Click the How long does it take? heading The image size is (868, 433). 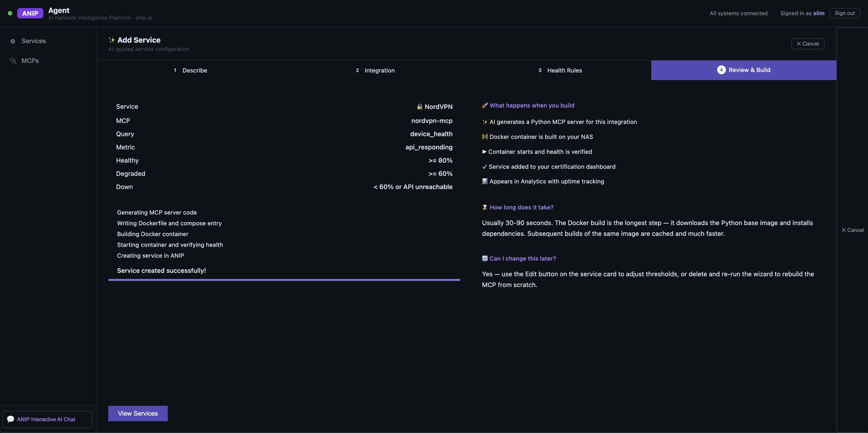[521, 207]
